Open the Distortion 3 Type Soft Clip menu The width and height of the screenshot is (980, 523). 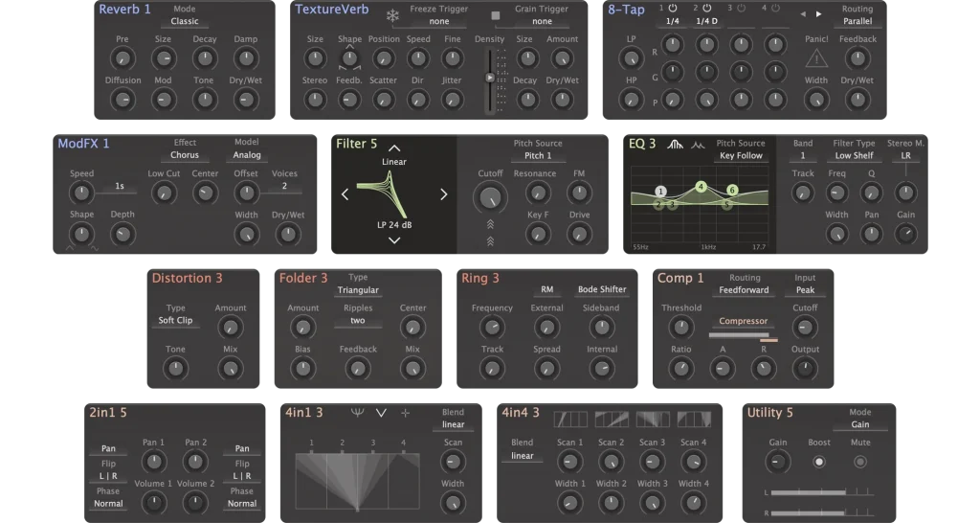point(175,320)
